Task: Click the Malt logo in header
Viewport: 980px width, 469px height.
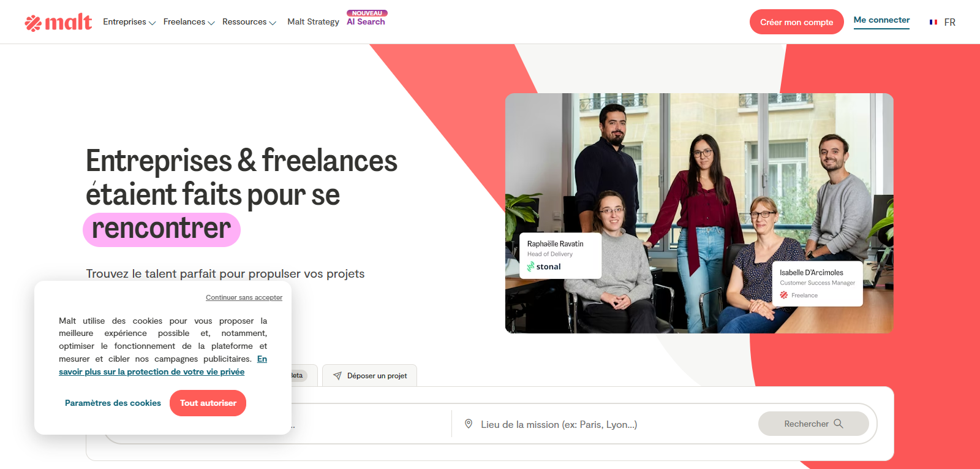Action: coord(58,22)
